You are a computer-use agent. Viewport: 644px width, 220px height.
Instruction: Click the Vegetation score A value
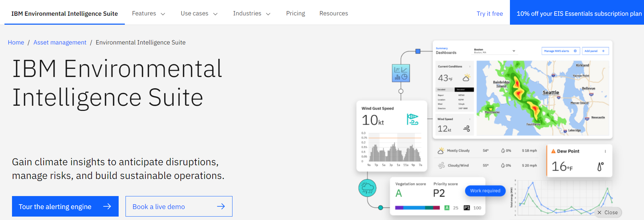click(398, 193)
